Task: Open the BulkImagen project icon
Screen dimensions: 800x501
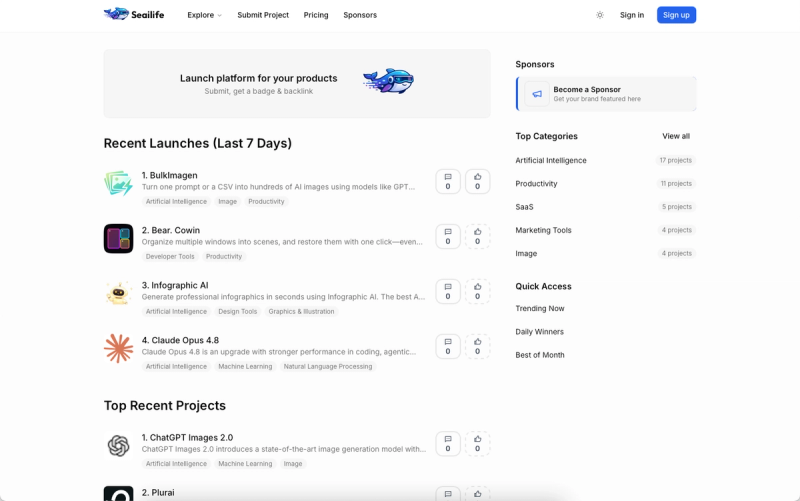Action: pos(118,183)
